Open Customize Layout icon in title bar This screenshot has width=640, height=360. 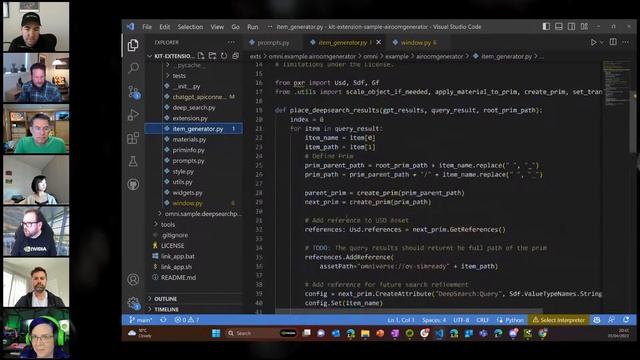pyautogui.click(x=584, y=27)
